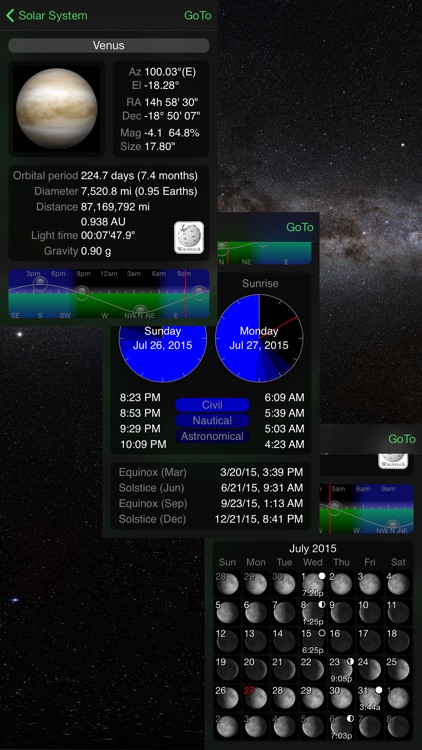The width and height of the screenshot is (422, 750).
Task: Select the moon cell for day 26
Action: (227, 698)
